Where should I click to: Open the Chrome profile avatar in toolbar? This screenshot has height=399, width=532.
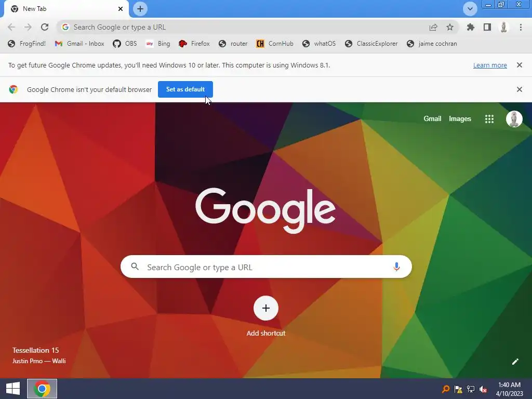click(504, 27)
